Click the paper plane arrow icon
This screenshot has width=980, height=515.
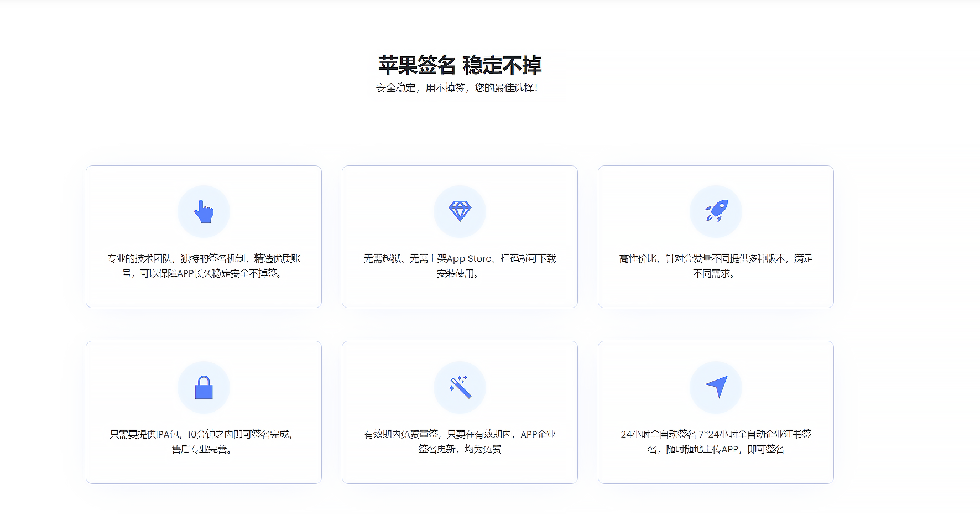[x=716, y=387]
